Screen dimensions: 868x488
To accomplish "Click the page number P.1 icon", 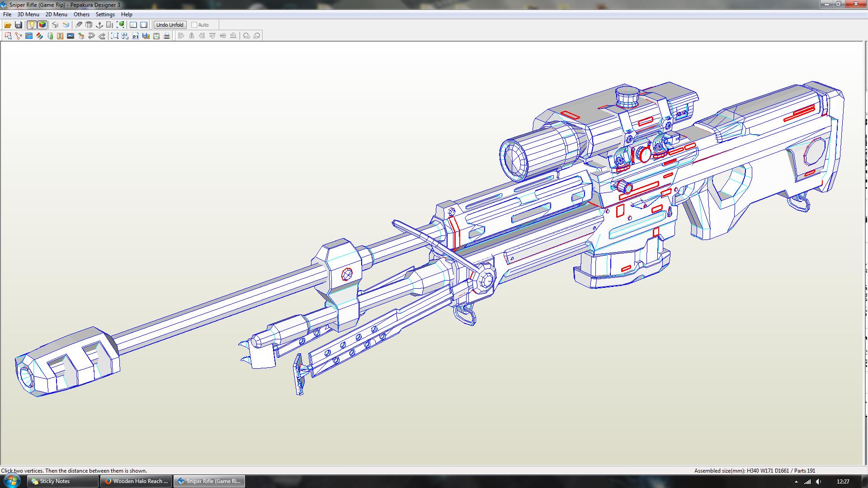I will (x=136, y=36).
